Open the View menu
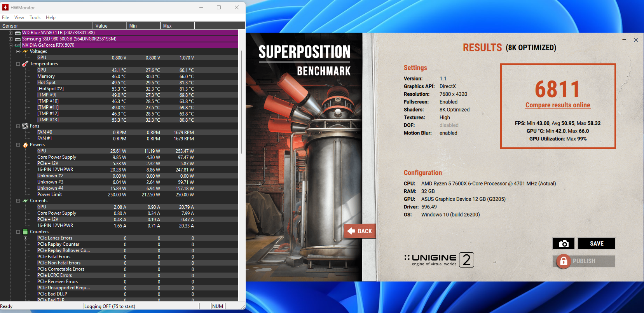This screenshot has width=644, height=313. [x=19, y=17]
